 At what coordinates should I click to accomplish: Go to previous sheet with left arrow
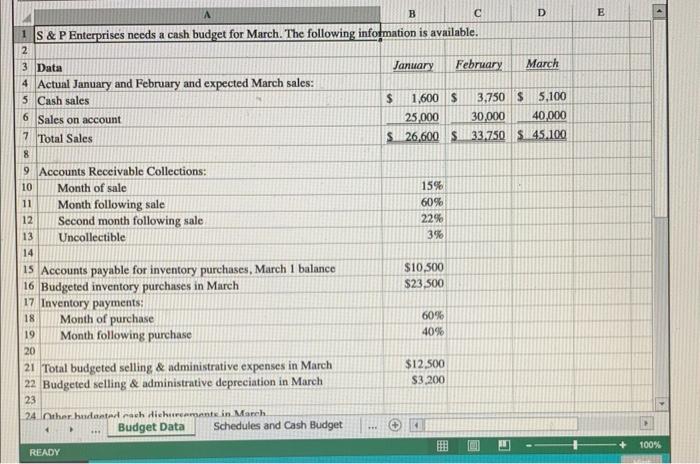[x=47, y=430]
